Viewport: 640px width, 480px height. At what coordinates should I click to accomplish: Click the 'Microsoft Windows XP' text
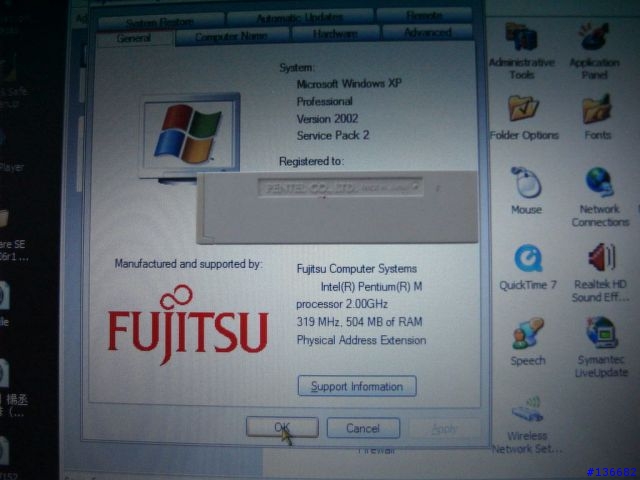pos(349,84)
